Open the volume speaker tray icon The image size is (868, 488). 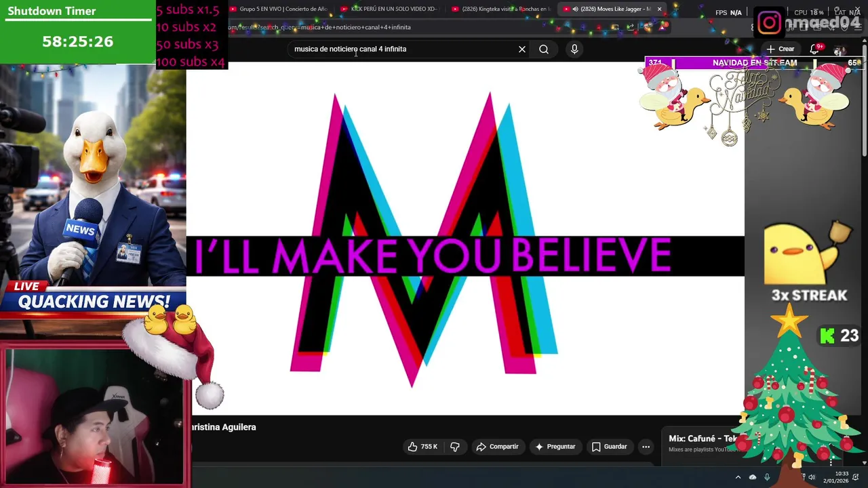[x=812, y=477]
